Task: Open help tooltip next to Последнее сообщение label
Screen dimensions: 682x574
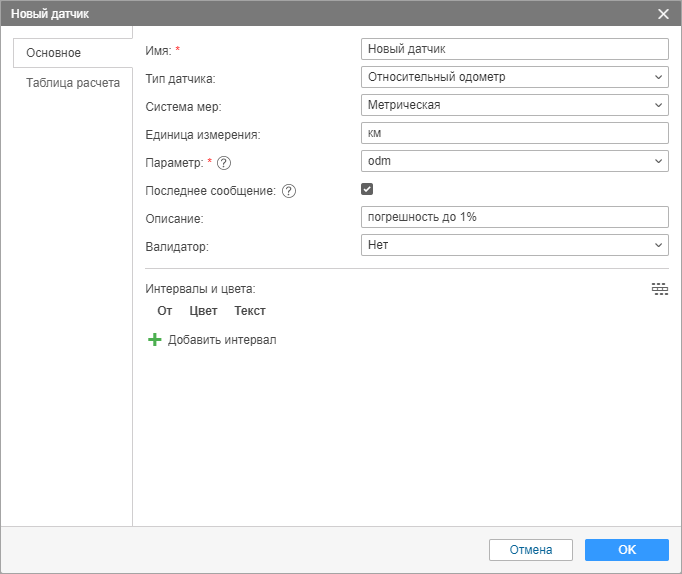Action: (x=289, y=191)
